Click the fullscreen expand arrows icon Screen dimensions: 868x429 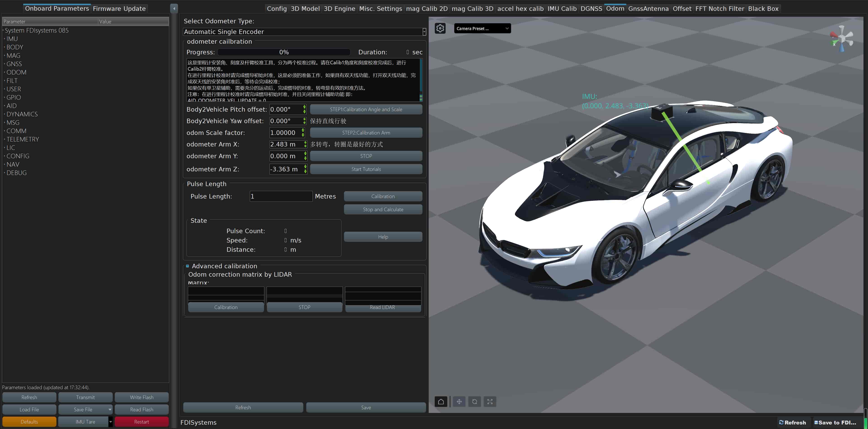(x=490, y=401)
